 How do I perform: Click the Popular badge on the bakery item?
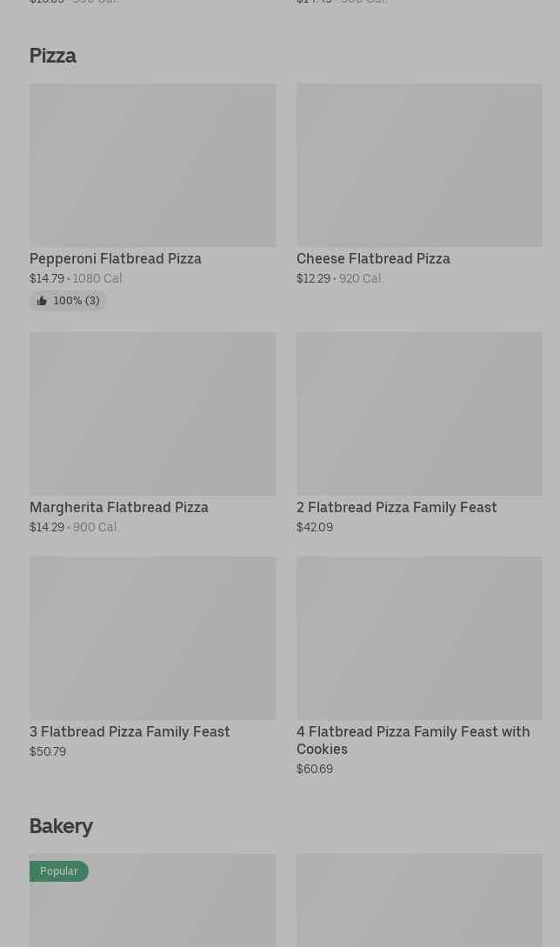(x=58, y=871)
